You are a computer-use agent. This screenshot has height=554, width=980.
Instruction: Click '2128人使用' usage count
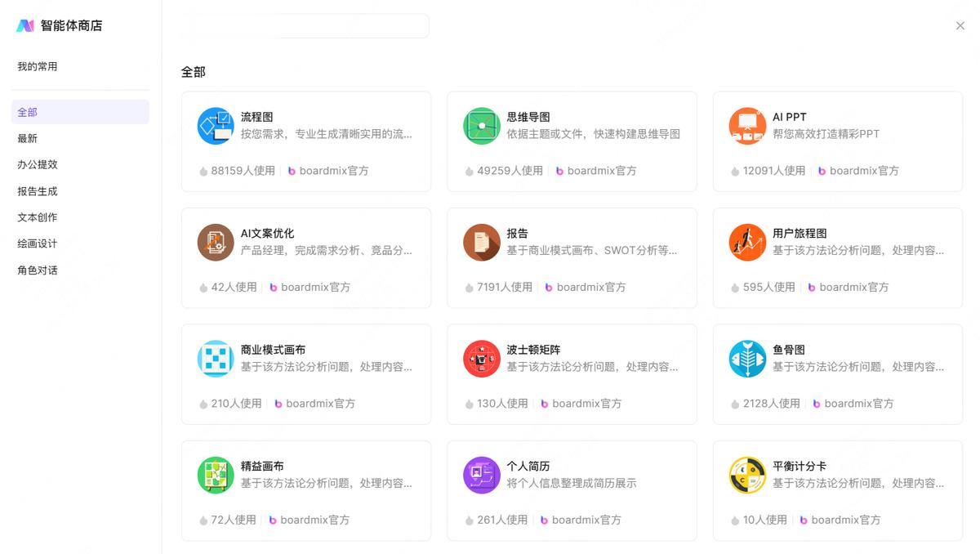tap(772, 404)
